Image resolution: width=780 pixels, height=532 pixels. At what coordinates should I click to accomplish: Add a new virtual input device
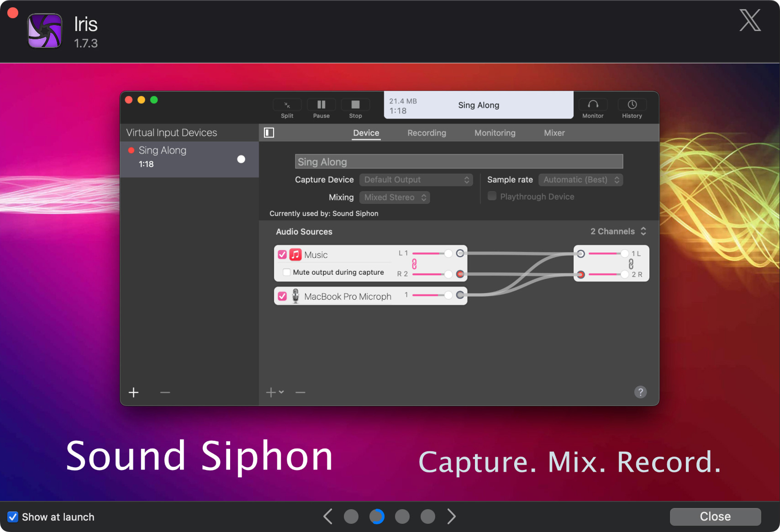tap(133, 392)
